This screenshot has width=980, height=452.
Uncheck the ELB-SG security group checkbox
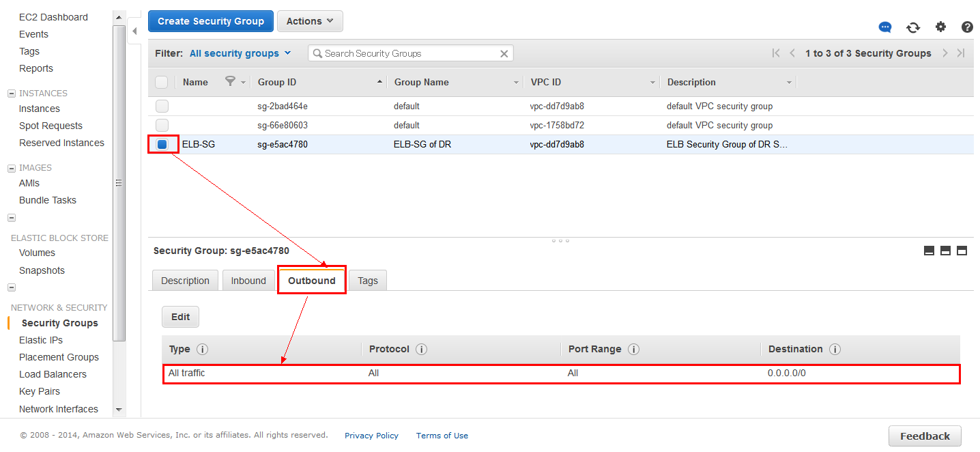pos(162,144)
